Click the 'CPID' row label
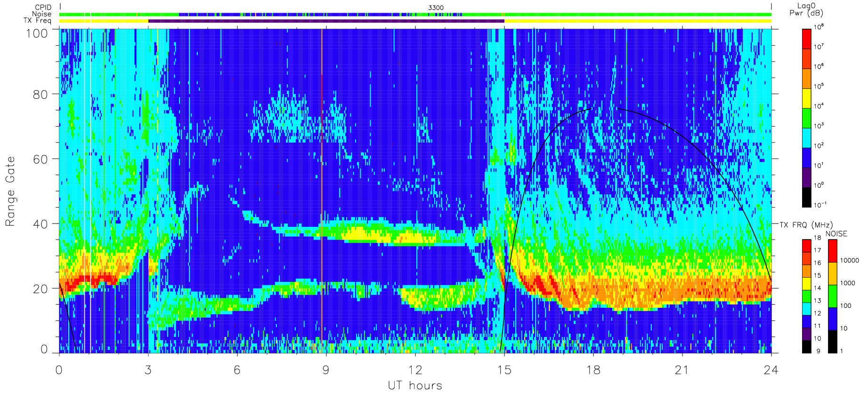Screen dimensions: 868x400 click(43, 8)
